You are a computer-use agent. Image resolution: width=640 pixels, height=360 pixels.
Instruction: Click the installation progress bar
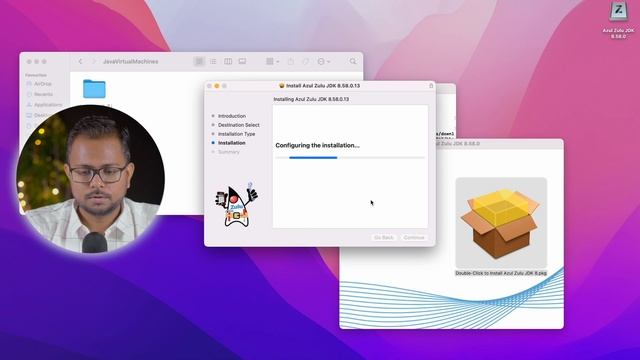click(x=350, y=158)
